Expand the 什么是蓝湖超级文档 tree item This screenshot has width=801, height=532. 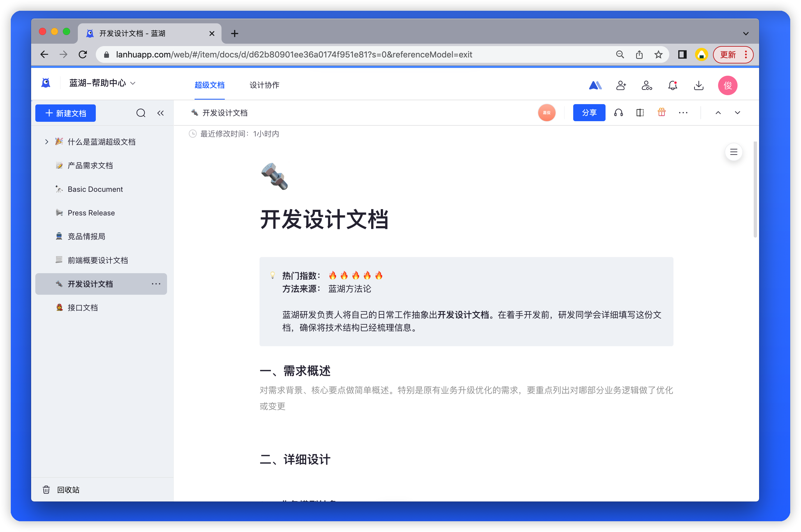(x=46, y=142)
